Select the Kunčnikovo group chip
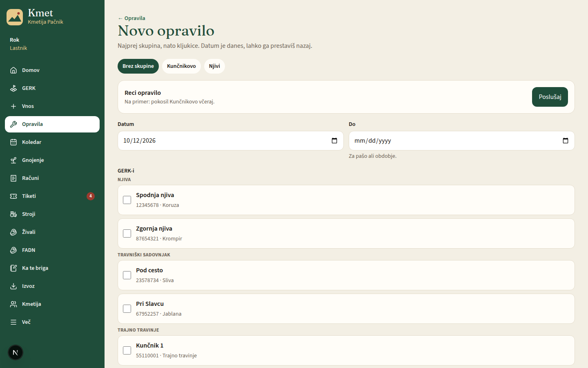 click(181, 66)
